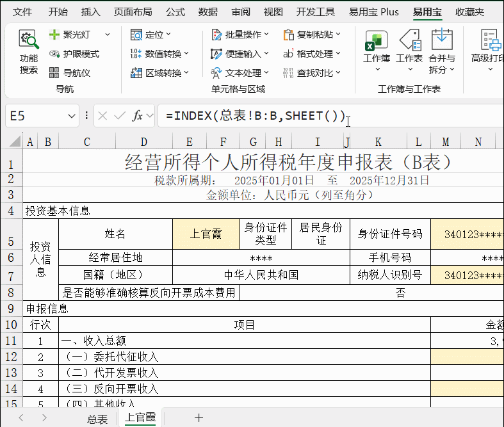Confirm formula with the checkmark button
Image resolution: width=504 pixels, height=427 pixels.
(x=120, y=116)
